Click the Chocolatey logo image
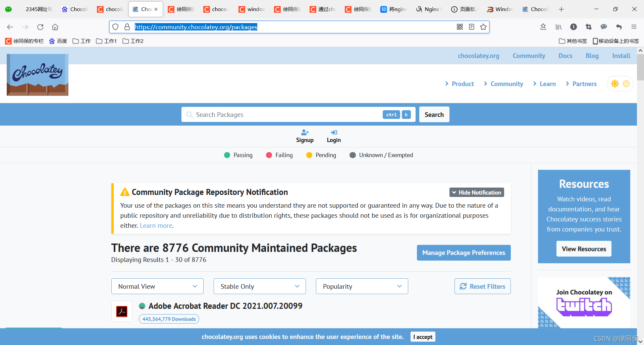Screen dimensions: 644x345 coord(38,75)
